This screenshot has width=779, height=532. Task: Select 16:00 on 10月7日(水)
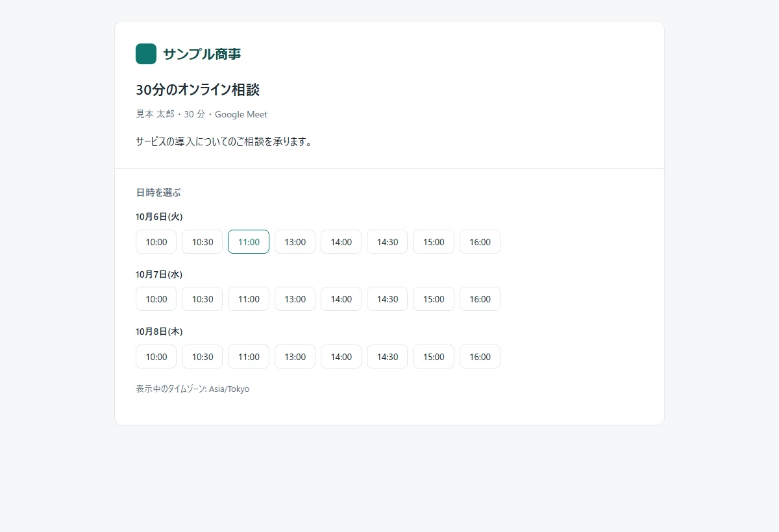click(x=480, y=299)
